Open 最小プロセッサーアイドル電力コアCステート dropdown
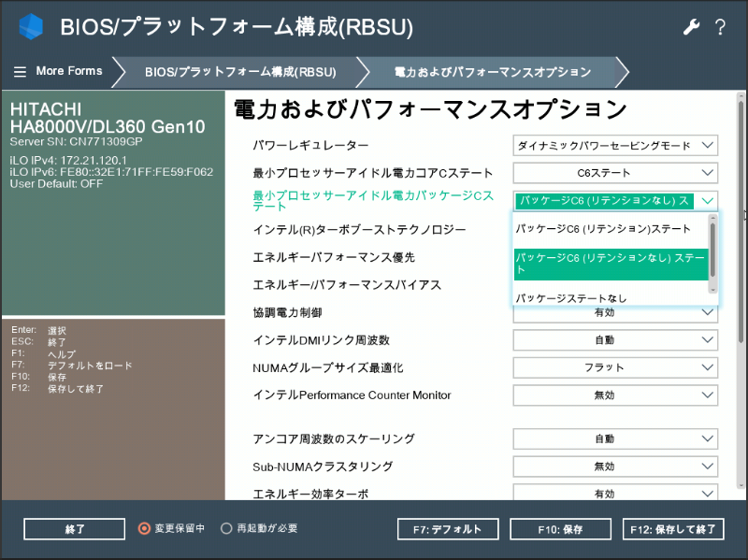The image size is (748, 560). (x=615, y=173)
